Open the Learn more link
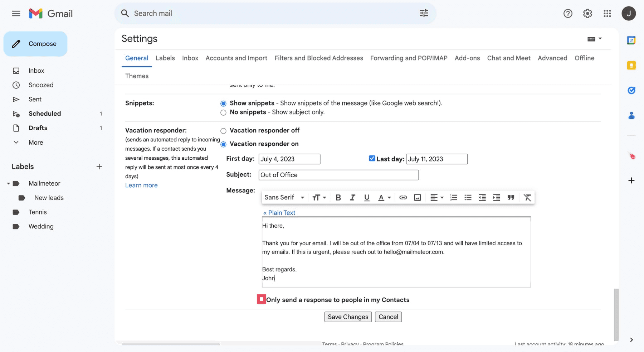644x352 pixels. (141, 185)
